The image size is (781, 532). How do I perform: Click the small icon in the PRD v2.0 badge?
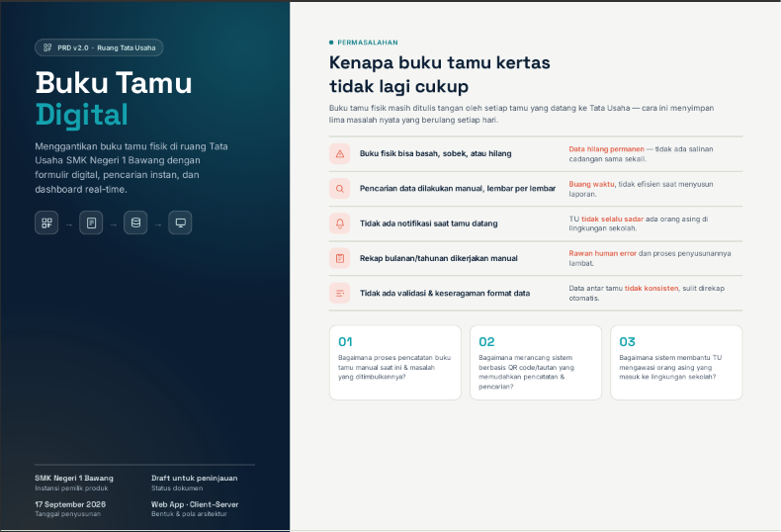pyautogui.click(x=47, y=47)
